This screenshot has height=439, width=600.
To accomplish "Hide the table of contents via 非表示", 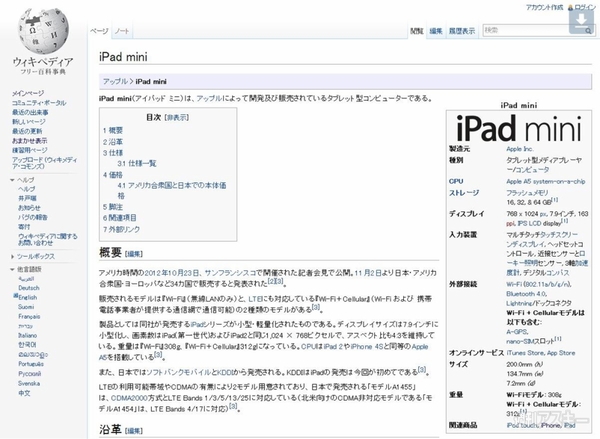I will click(x=176, y=118).
